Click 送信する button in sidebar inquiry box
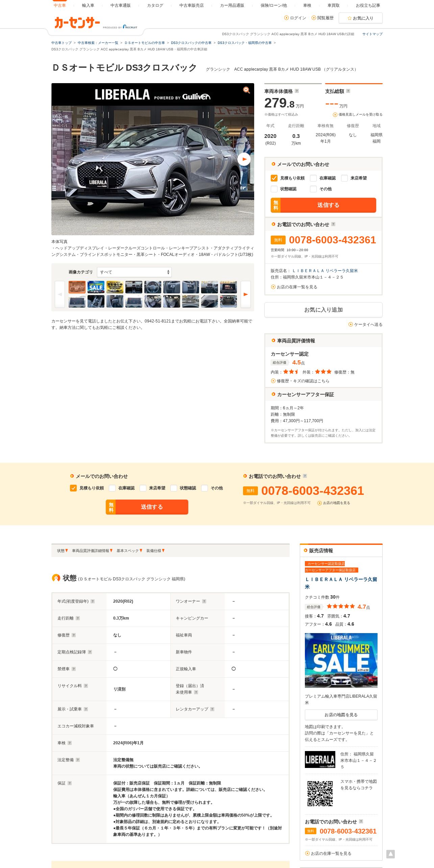The height and width of the screenshot is (868, 434). pyautogui.click(x=323, y=205)
